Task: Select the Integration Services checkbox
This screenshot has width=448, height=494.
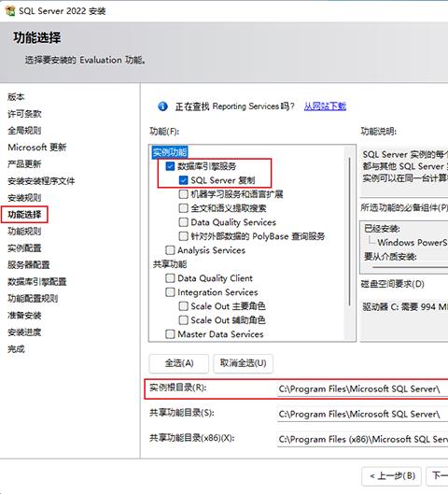Action: point(170,292)
